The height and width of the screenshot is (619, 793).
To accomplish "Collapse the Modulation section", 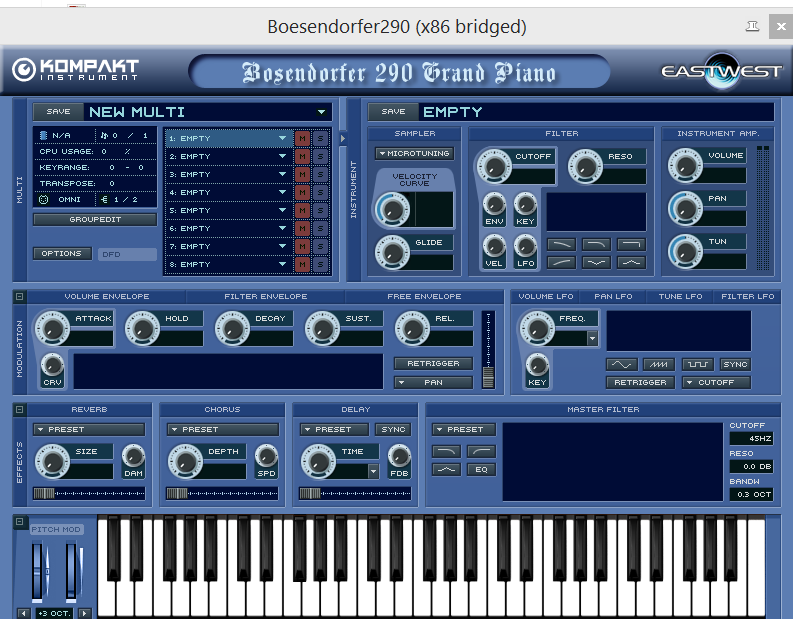I will click(x=19, y=296).
